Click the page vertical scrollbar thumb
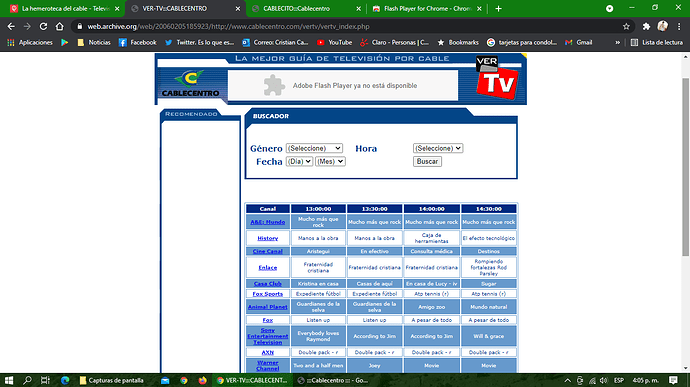The image size is (690, 387). coord(685,166)
